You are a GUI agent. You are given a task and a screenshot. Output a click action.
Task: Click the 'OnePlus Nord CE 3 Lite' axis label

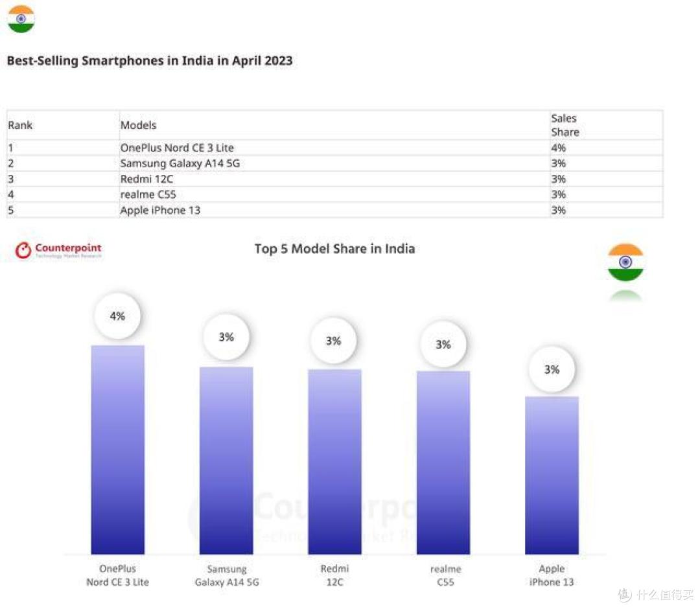pyautogui.click(x=118, y=575)
